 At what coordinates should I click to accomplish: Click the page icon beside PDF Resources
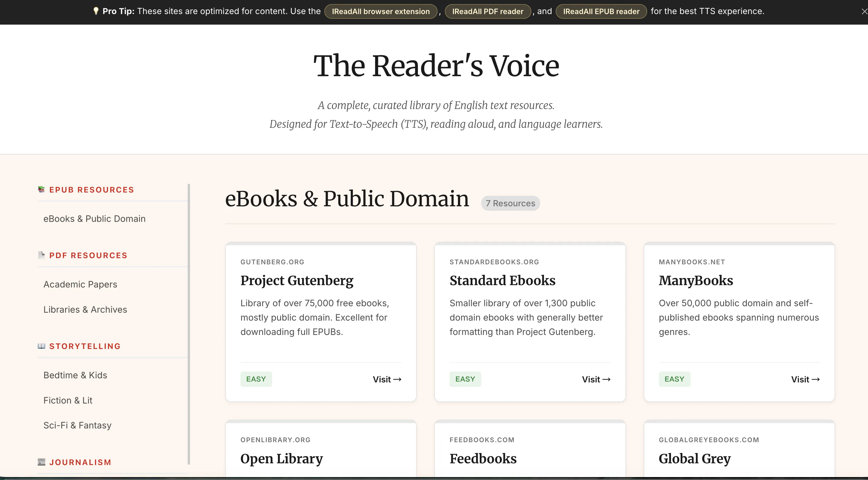tap(41, 255)
